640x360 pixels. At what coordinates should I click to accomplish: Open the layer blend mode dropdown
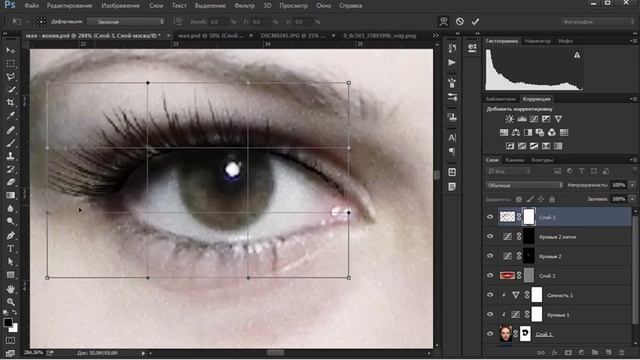click(524, 185)
